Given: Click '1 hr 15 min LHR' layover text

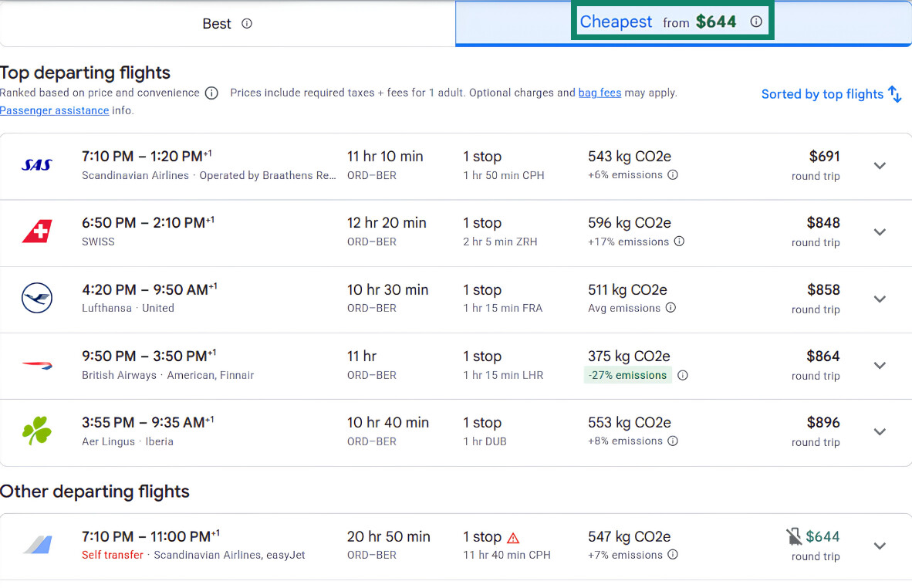Looking at the screenshot, I should point(503,375).
